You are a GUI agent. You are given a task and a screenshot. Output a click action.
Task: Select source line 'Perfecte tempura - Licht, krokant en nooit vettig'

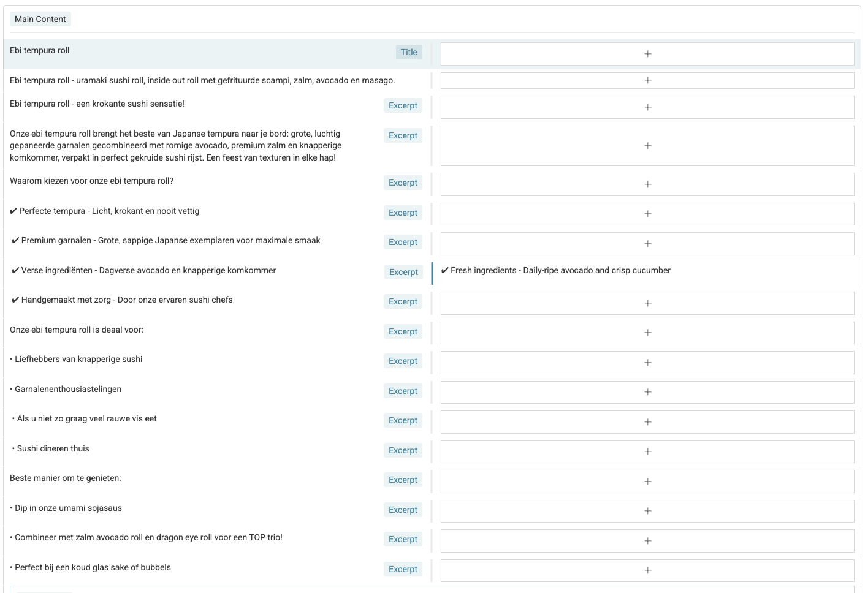click(105, 211)
